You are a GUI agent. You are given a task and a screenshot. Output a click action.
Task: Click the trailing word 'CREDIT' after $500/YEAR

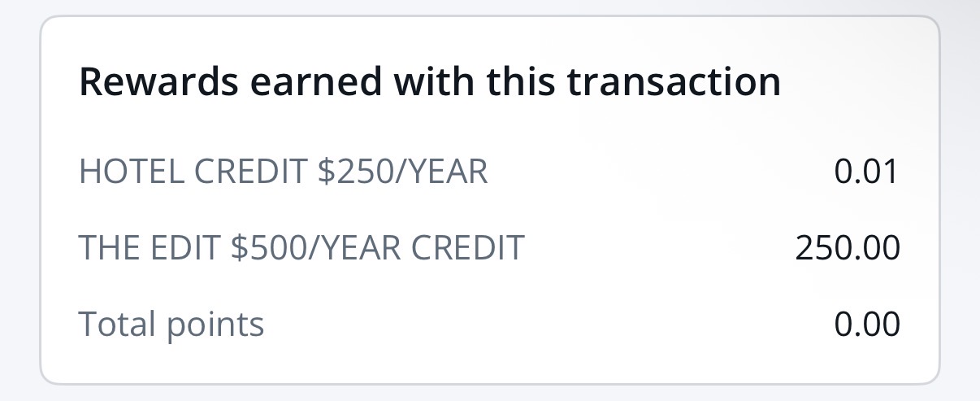468,248
